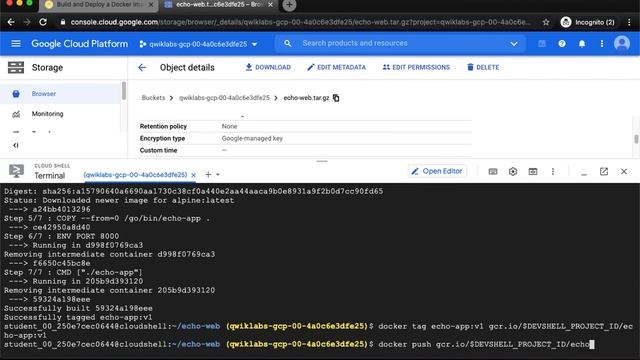Screen dimensions: 640x360
Task: Toggle the Cloud Shell on-screen keyboard
Action: click(x=493, y=171)
